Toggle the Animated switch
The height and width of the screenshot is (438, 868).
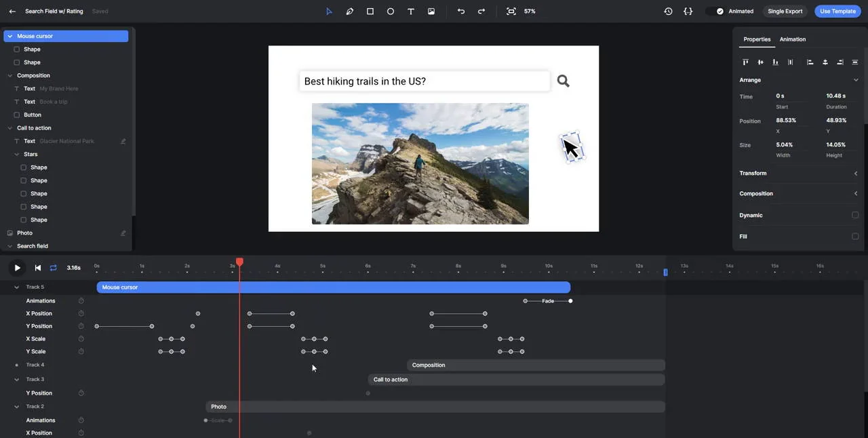[x=715, y=12]
